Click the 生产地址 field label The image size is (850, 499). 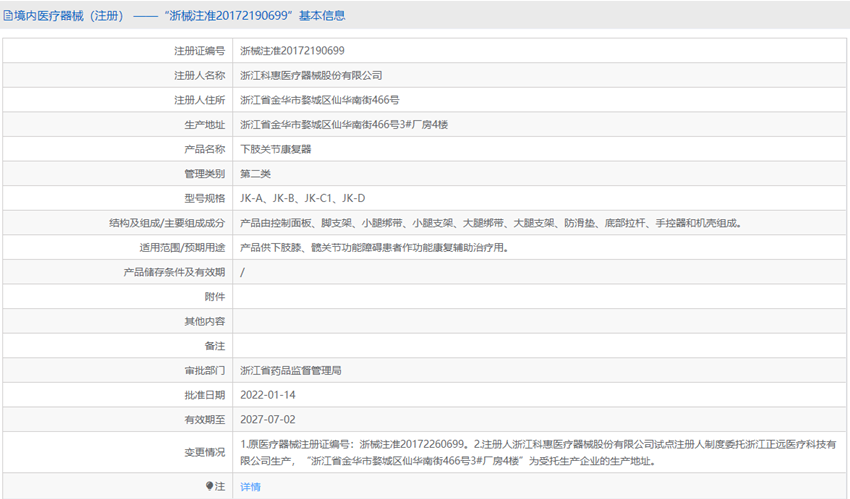(x=204, y=125)
